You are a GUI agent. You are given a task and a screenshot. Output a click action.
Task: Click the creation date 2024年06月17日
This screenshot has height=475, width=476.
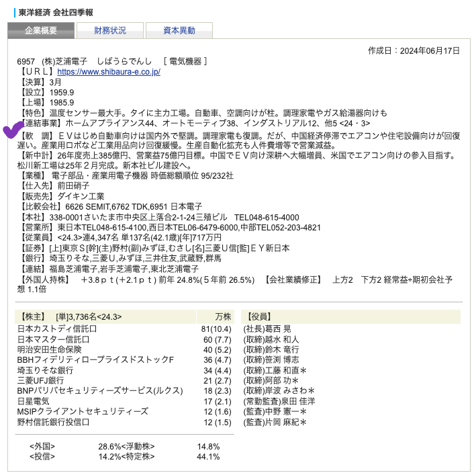[x=430, y=50]
